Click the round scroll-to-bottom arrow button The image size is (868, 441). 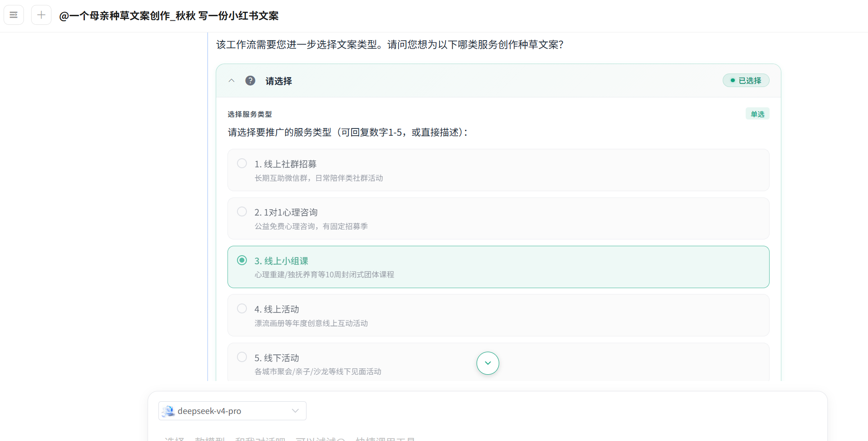point(487,363)
